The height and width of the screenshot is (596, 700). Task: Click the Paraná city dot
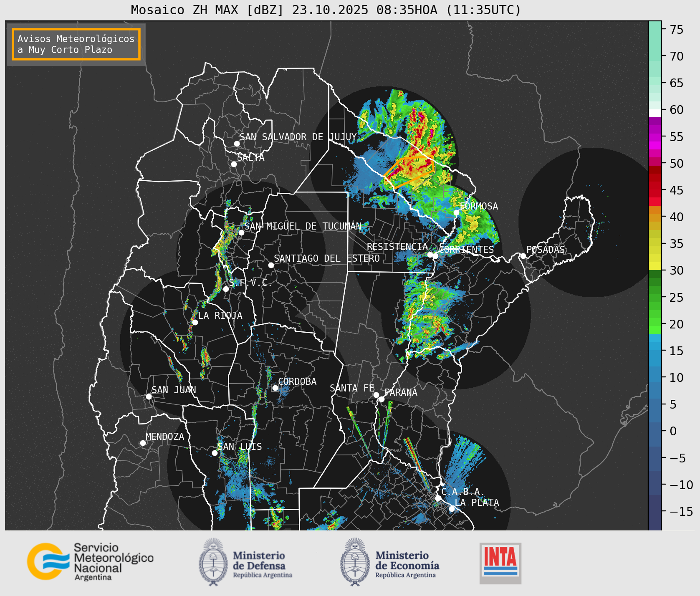(x=382, y=399)
